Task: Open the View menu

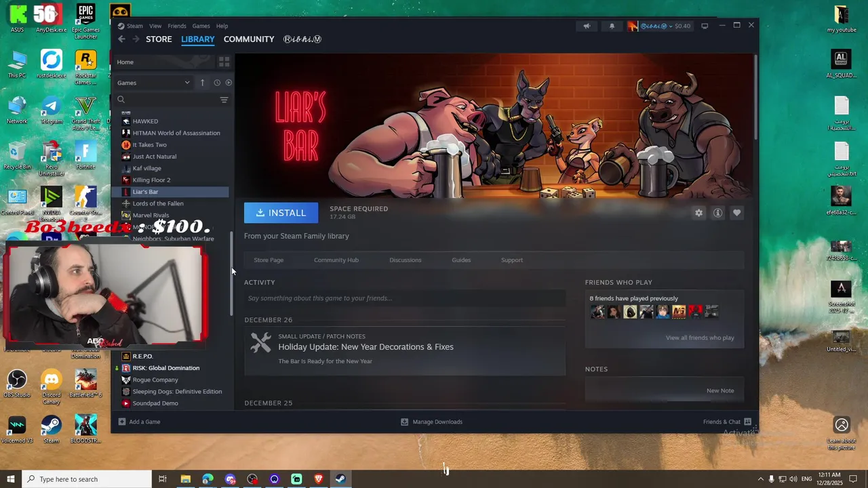Action: click(155, 26)
